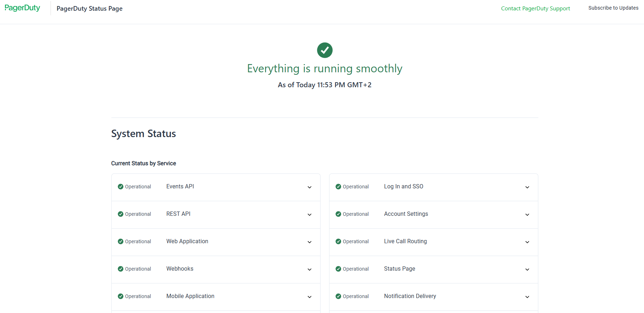The image size is (644, 313).
Task: Select the Status Page service name
Action: click(400, 268)
